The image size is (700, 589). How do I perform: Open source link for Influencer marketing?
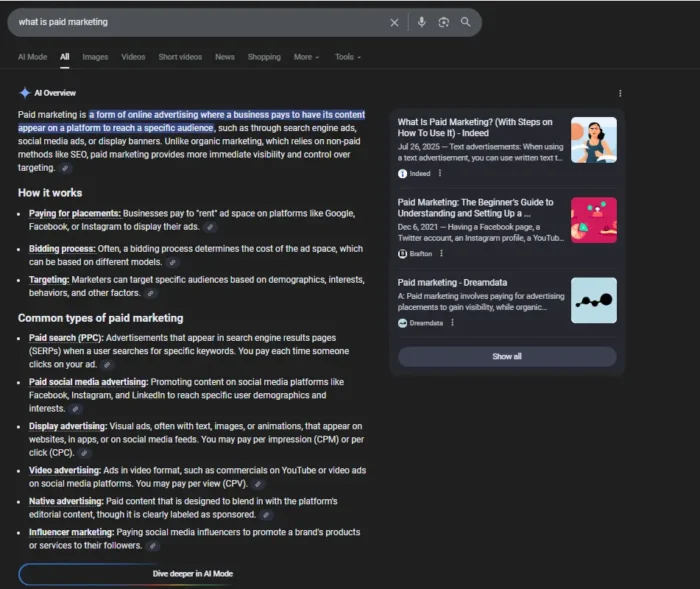(153, 546)
